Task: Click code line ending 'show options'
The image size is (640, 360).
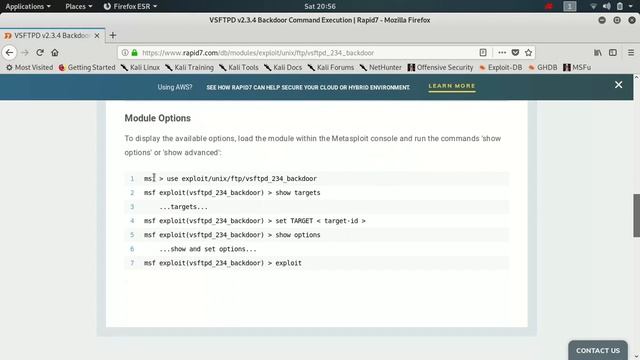Action: click(232, 235)
